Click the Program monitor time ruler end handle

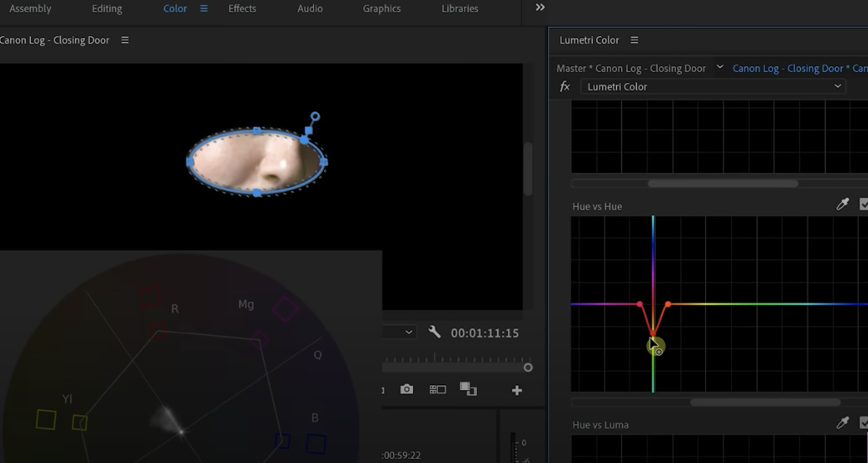click(527, 367)
